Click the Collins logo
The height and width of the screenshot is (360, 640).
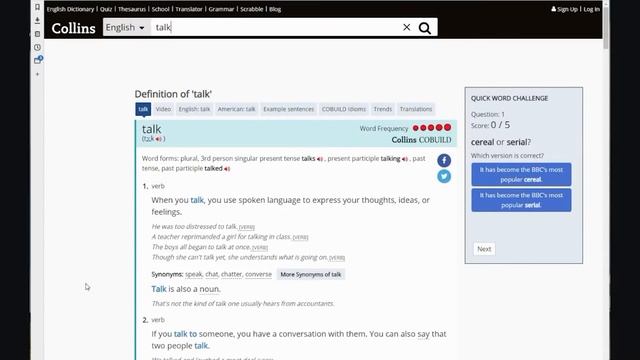[x=73, y=28]
